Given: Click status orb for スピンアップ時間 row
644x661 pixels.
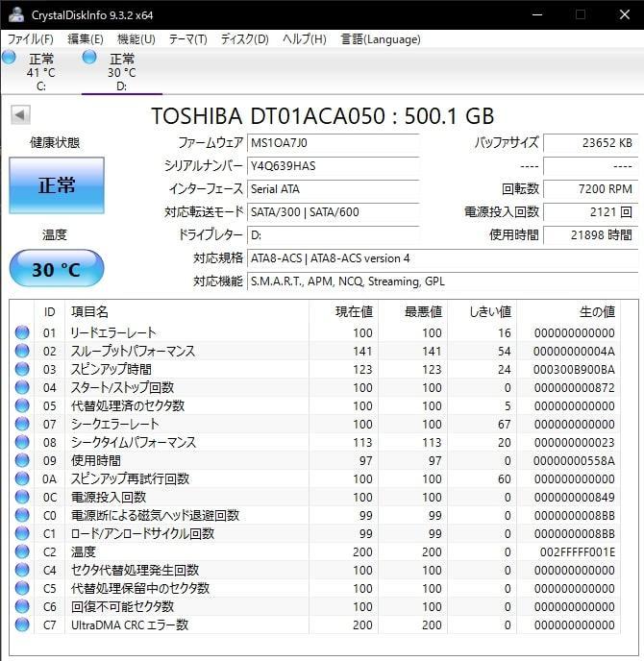Looking at the screenshot, I should coord(22,369).
